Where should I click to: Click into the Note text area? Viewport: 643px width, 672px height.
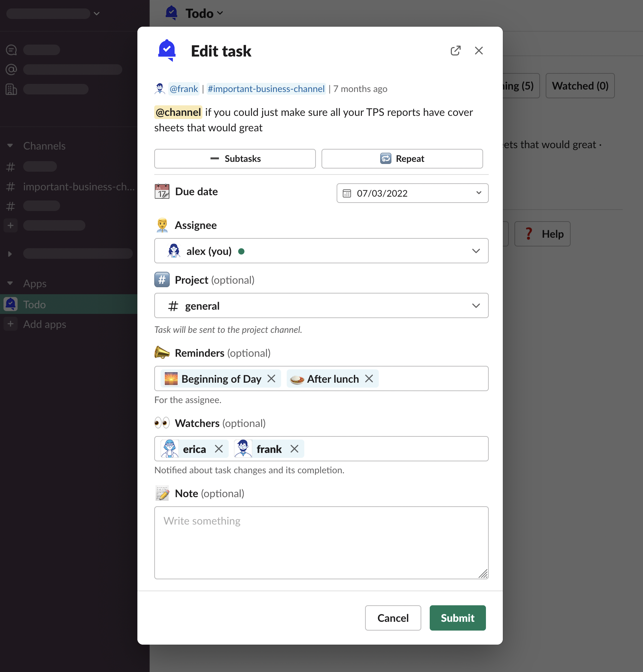pyautogui.click(x=321, y=542)
